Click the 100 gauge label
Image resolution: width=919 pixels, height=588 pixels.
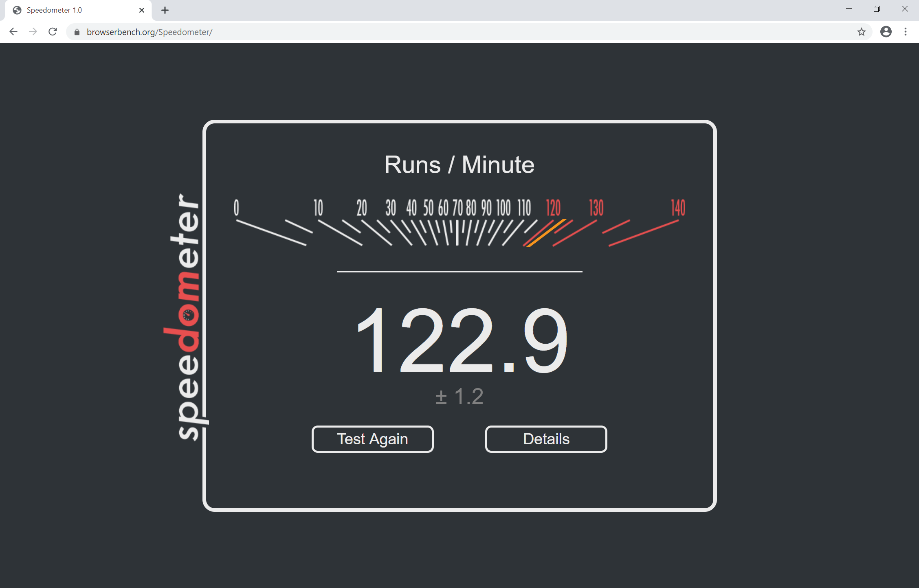pyautogui.click(x=503, y=208)
